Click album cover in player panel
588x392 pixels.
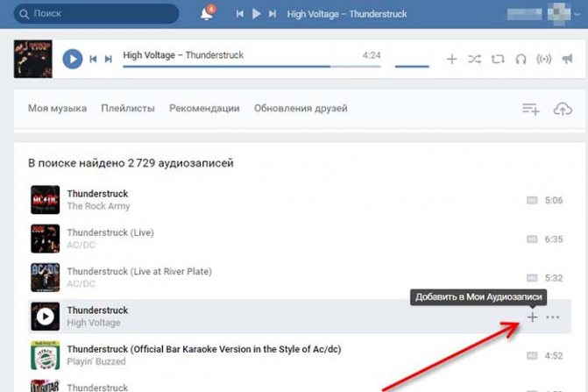pyautogui.click(x=33, y=59)
